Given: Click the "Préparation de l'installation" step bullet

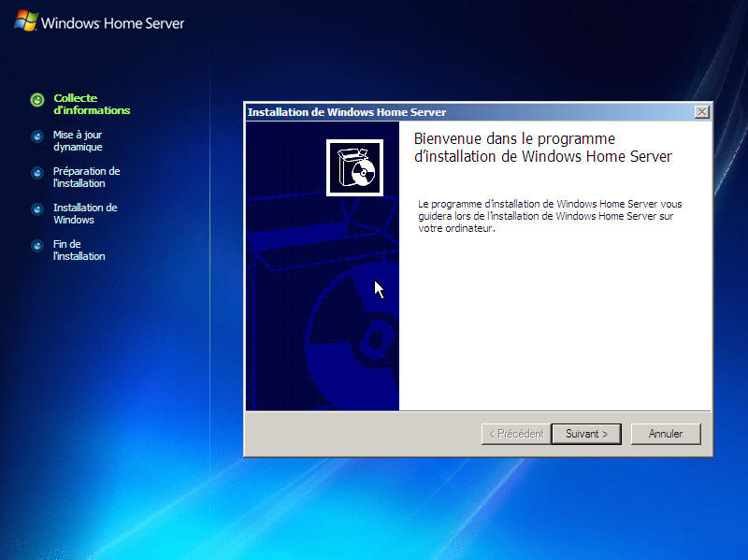Looking at the screenshot, I should (37, 172).
